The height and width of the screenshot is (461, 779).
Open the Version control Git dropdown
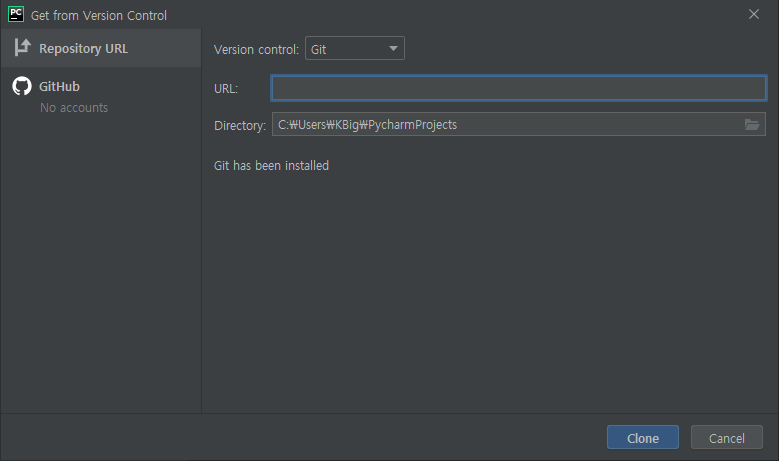point(355,48)
